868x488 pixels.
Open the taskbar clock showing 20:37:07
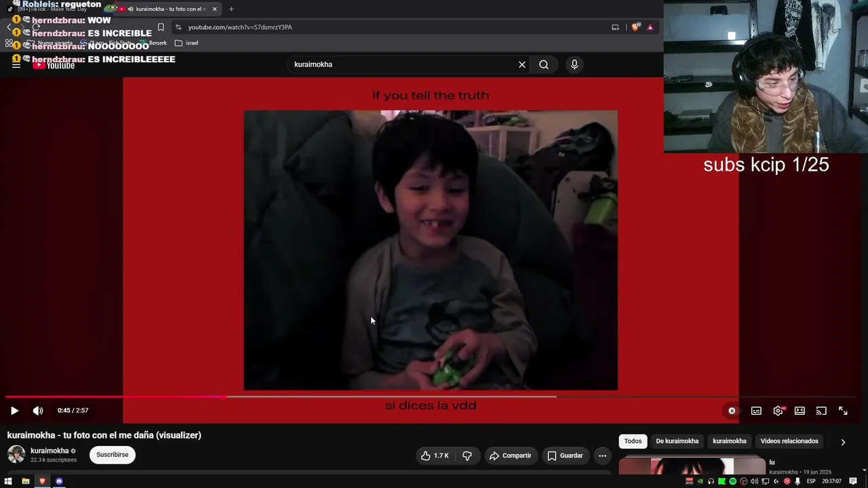831,481
